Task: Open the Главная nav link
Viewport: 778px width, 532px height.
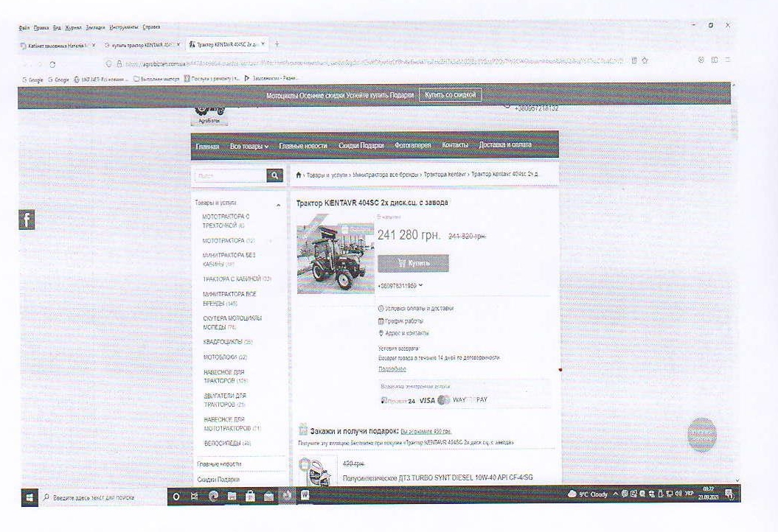Action: pyautogui.click(x=207, y=146)
